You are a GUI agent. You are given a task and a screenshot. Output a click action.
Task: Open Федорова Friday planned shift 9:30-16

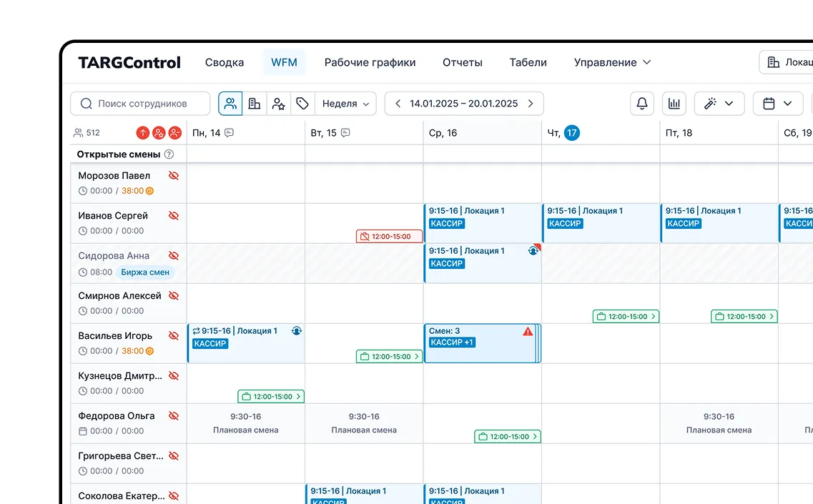pyautogui.click(x=719, y=423)
